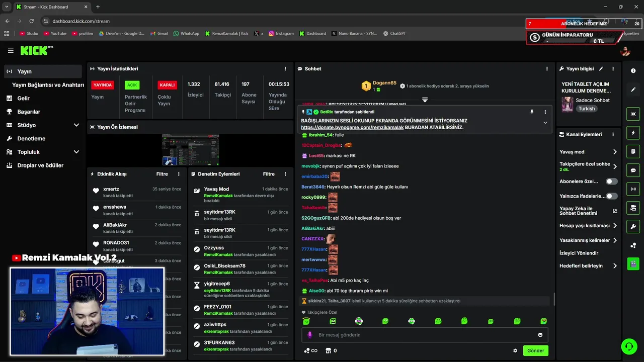Click the purple microphone icon in message box

(309, 335)
